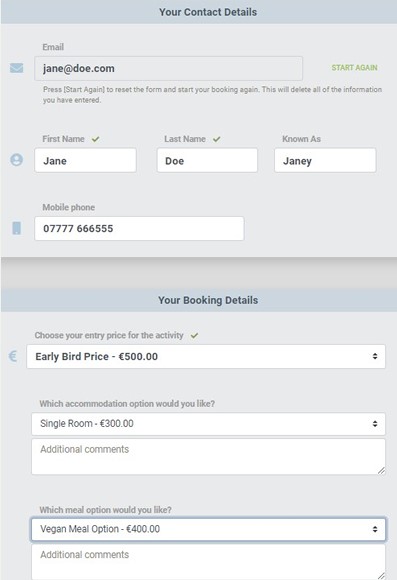Focus the Email field containing jane@doe.com

[x=168, y=68]
